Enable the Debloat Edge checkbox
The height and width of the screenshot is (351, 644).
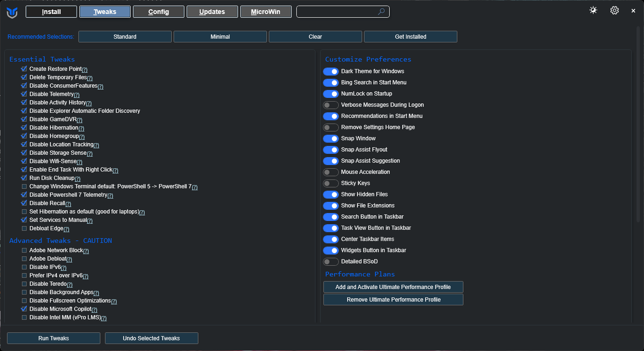pos(24,228)
